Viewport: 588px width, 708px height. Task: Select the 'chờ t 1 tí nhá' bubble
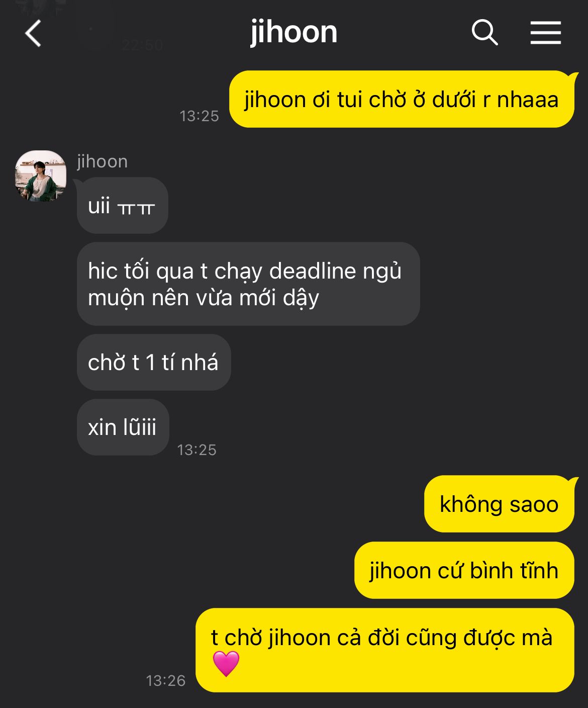coord(154,363)
